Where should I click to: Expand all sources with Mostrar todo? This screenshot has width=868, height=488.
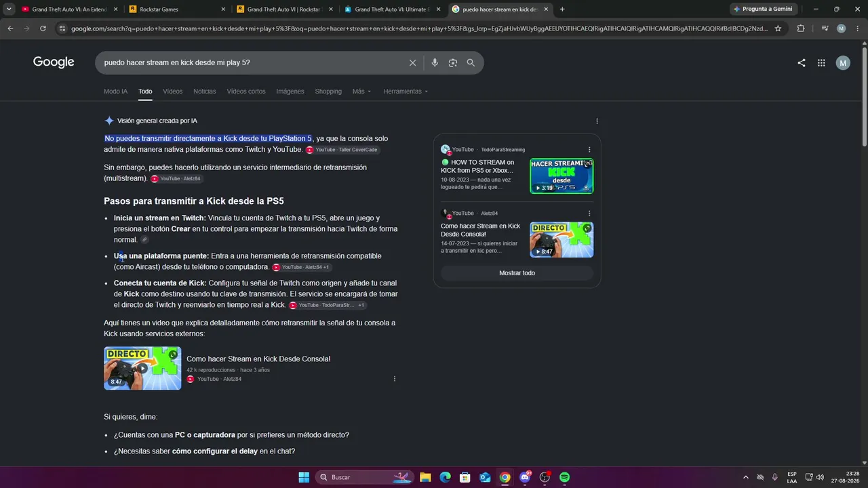[517, 273]
